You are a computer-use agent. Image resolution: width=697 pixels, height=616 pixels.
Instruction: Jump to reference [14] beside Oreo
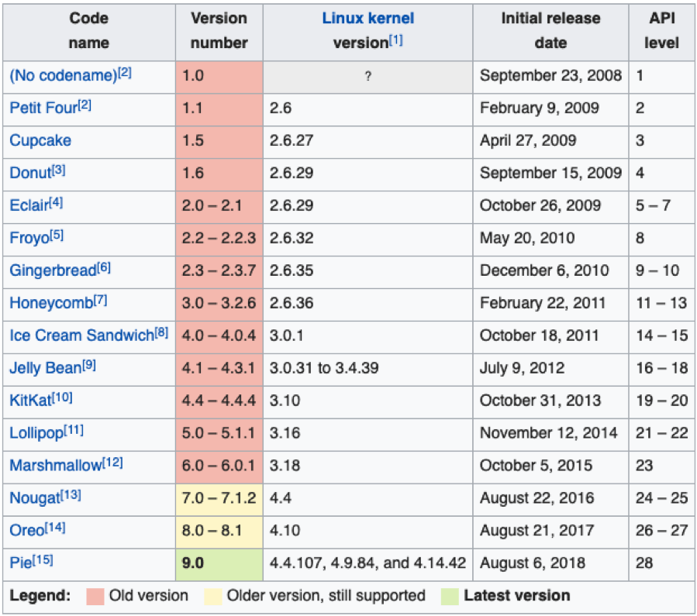pos(55,528)
